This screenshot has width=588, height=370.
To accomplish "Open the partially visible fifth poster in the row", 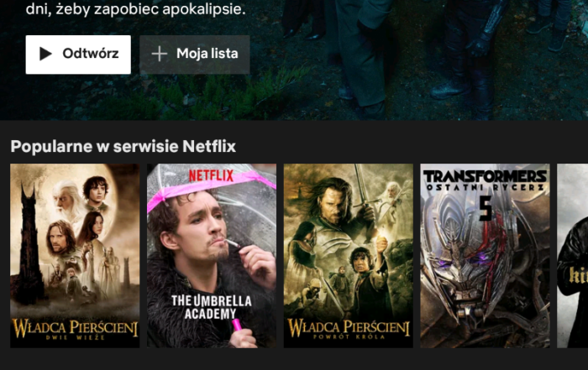I will click(x=573, y=256).
